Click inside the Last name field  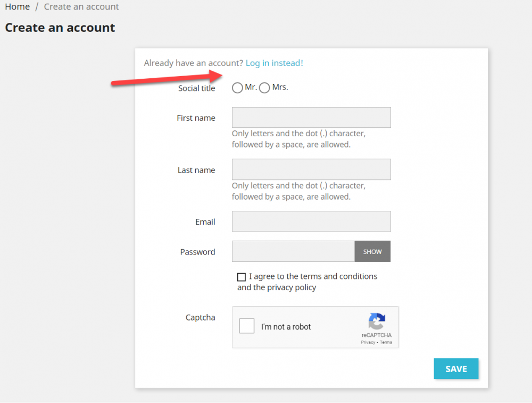(x=311, y=169)
